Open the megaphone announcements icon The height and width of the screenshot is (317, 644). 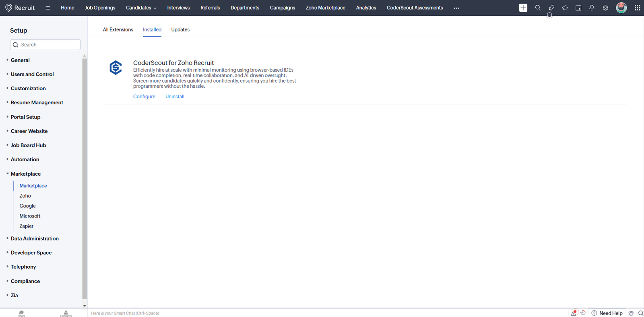(565, 8)
